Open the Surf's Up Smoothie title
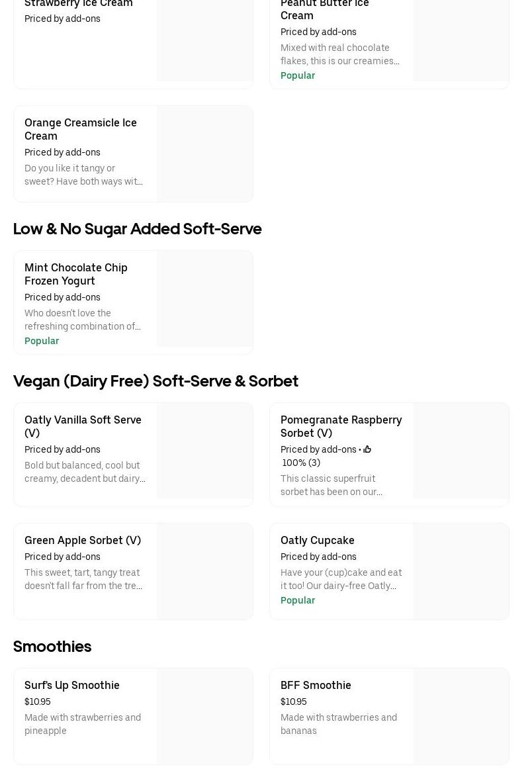The height and width of the screenshot is (771, 532). pyautogui.click(x=72, y=685)
